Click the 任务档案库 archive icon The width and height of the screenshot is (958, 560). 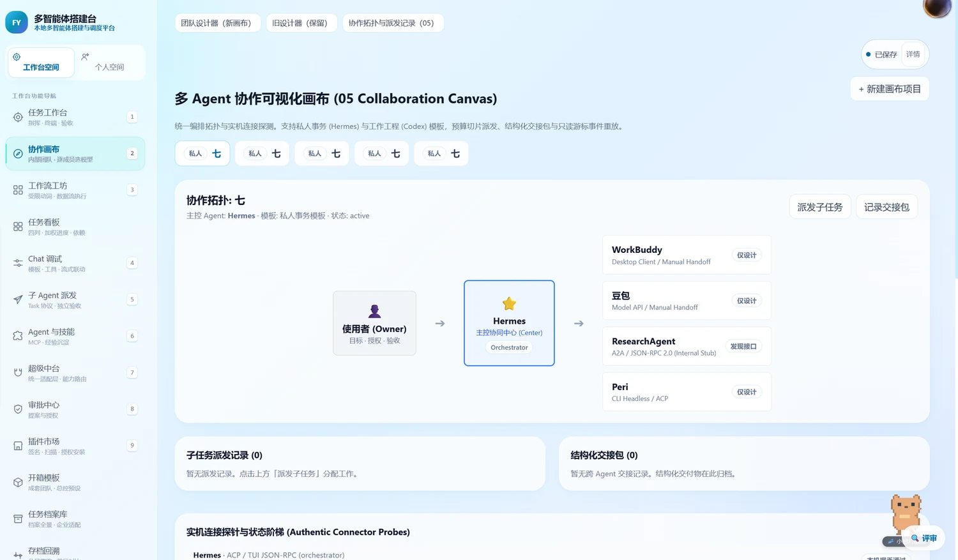tap(18, 518)
